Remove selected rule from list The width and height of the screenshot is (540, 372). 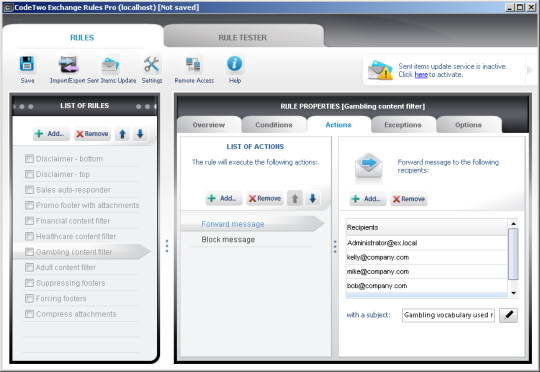92,134
